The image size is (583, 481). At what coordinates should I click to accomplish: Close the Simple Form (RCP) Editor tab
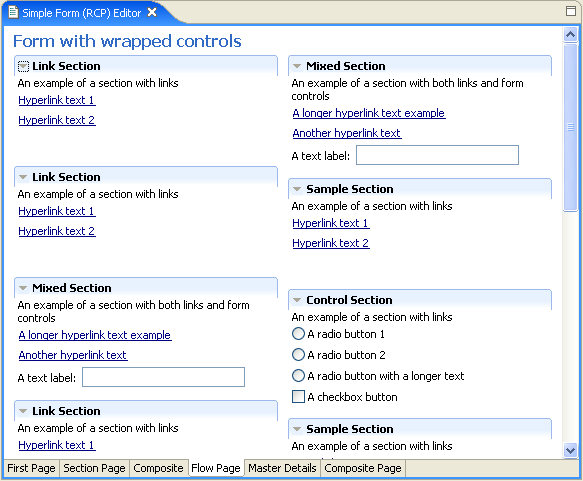coord(152,13)
